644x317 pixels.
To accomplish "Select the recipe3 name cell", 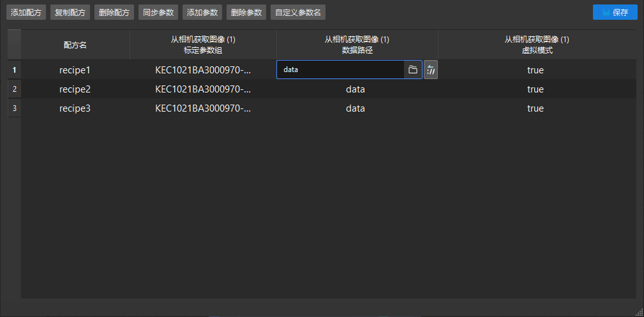I will 75,108.
